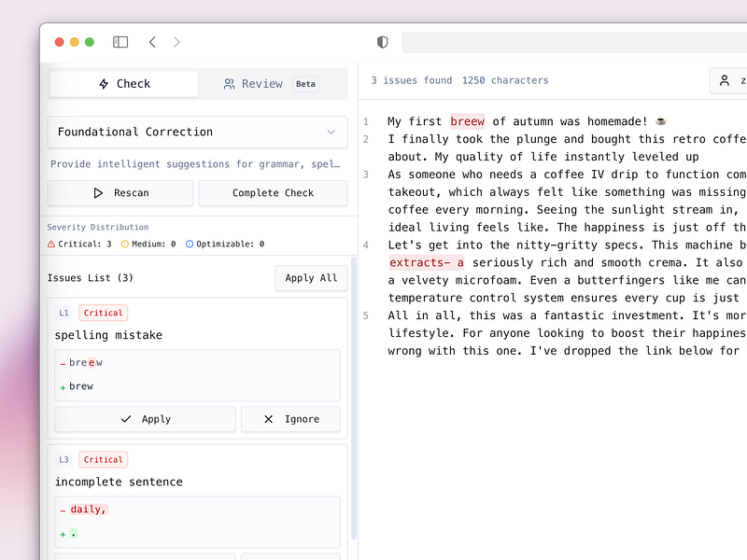This screenshot has height=560, width=747.
Task: Click line number 4 in the editor
Action: coord(366,245)
